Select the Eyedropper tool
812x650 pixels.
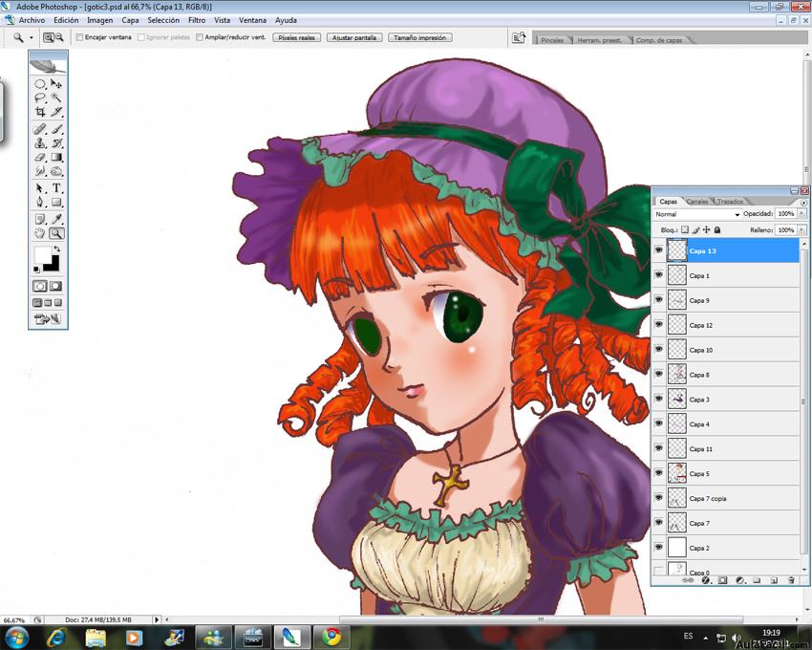[56, 219]
